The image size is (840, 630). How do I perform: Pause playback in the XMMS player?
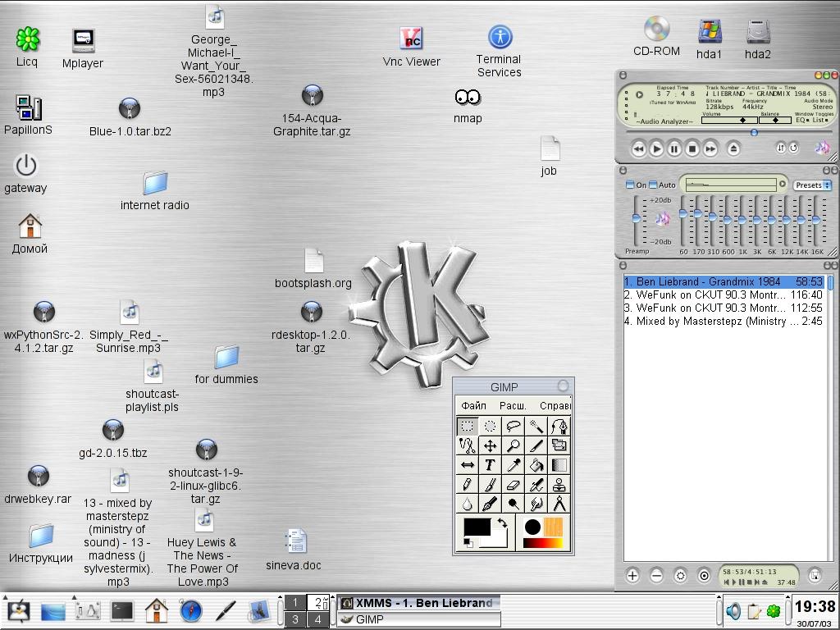674,148
